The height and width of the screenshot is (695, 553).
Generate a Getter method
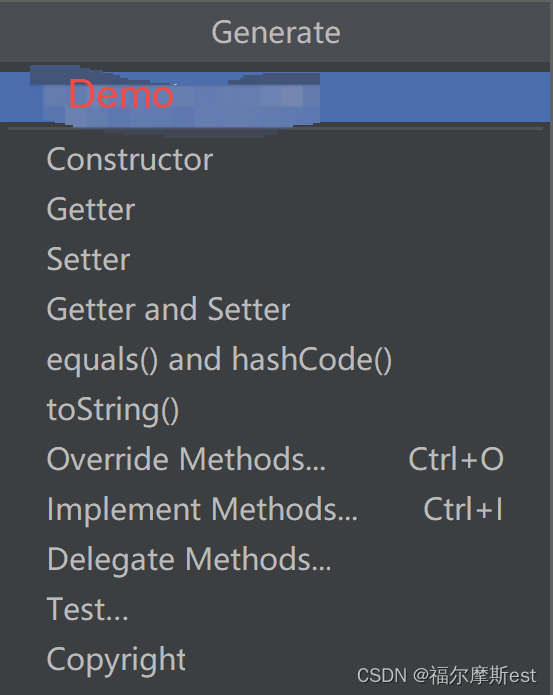point(275,209)
